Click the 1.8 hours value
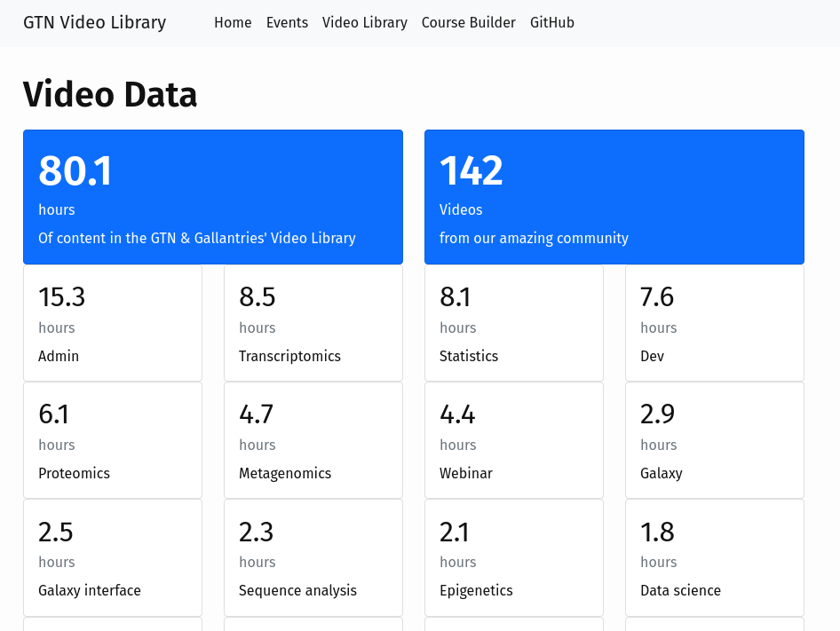Viewport: 840px width, 631px height. [x=657, y=532]
